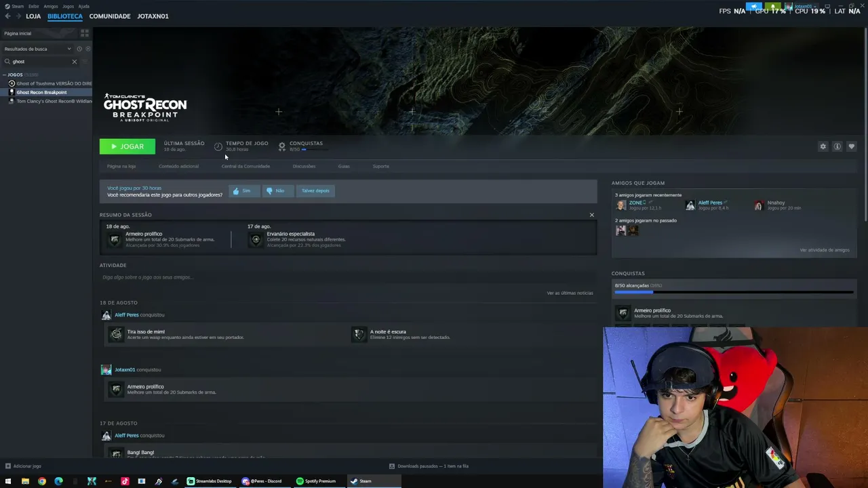Click the 'Tira isso de mim!' achievement icon
The height and width of the screenshot is (488, 868).
(x=116, y=334)
